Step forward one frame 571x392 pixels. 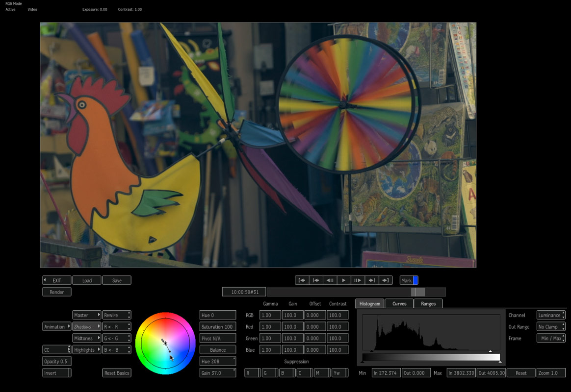(x=358, y=280)
